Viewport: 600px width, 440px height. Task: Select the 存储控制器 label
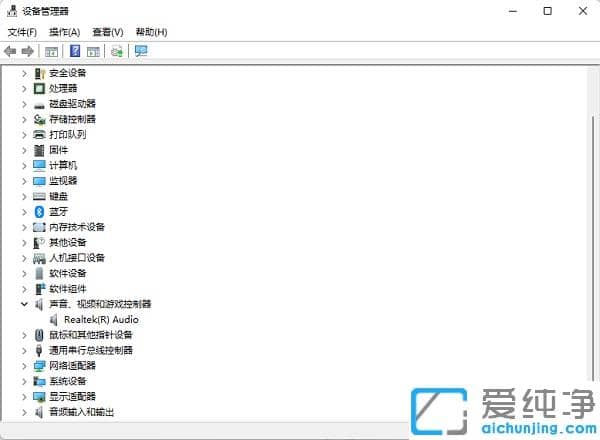click(x=72, y=119)
